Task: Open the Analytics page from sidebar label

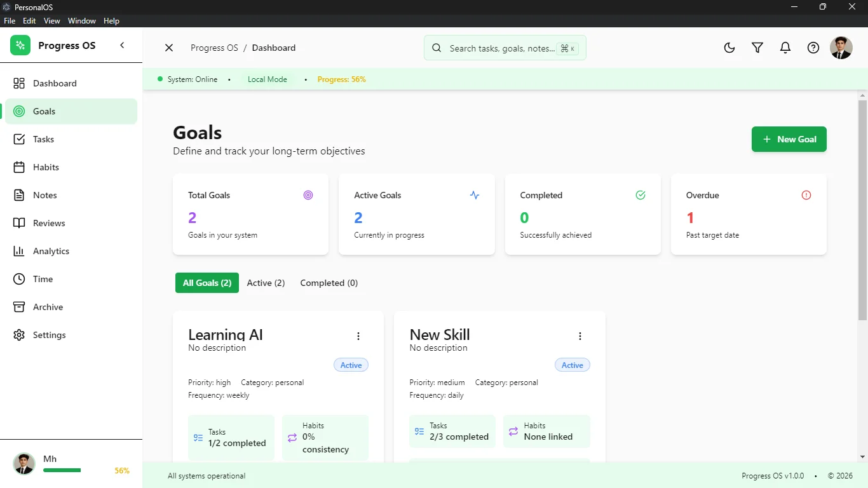Action: (51, 251)
